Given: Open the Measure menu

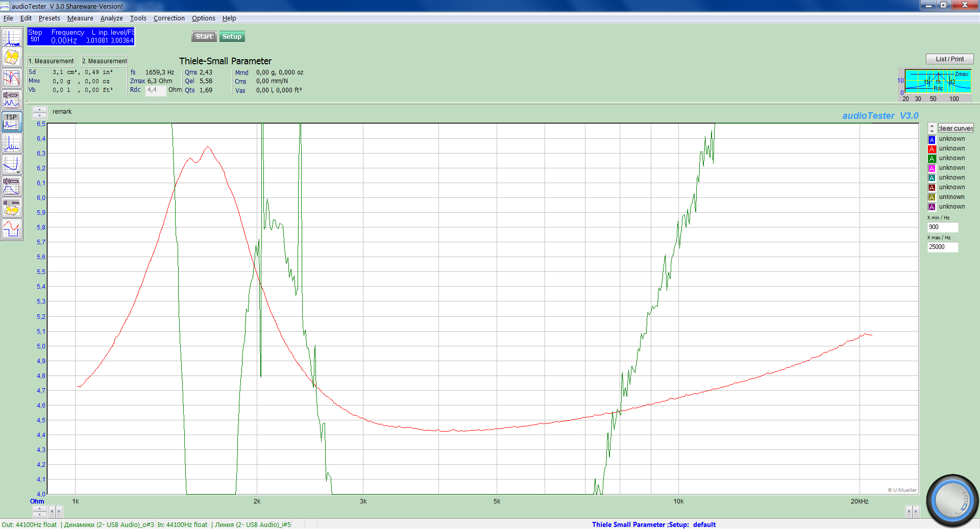Looking at the screenshot, I should [x=80, y=18].
